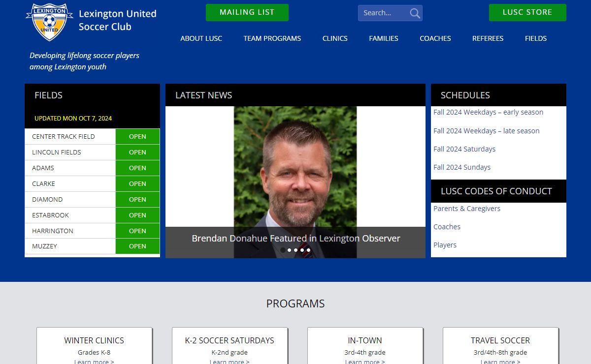Open Fall 2024 Saturdays schedule
Image resolution: width=591 pixels, height=364 pixels.
coord(464,149)
